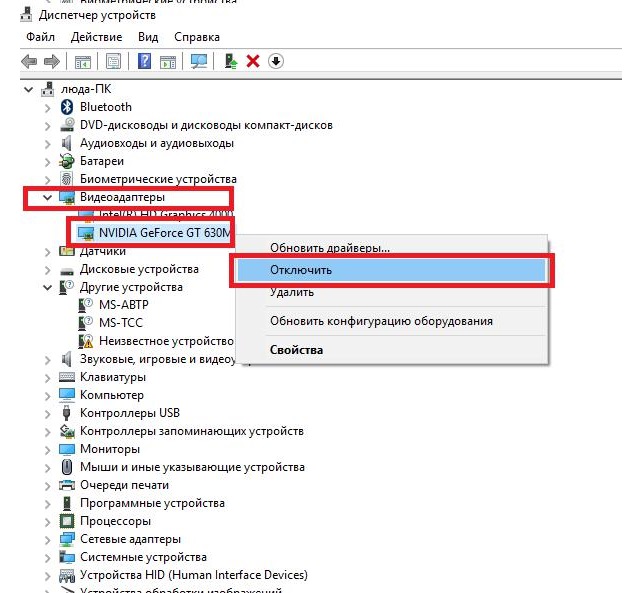Open the Справка menu
The height and width of the screenshot is (593, 640).
pyautogui.click(x=197, y=37)
